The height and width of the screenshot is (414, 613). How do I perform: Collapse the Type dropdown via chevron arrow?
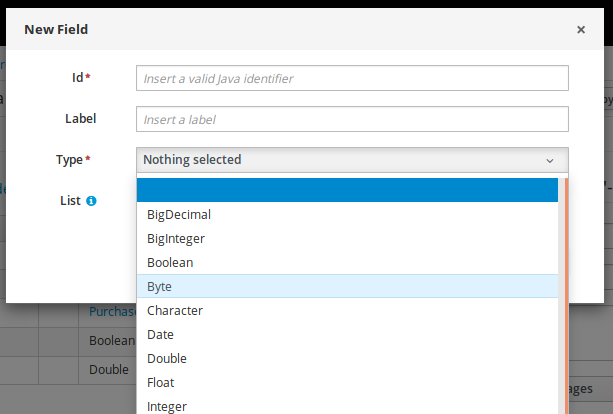(549, 160)
